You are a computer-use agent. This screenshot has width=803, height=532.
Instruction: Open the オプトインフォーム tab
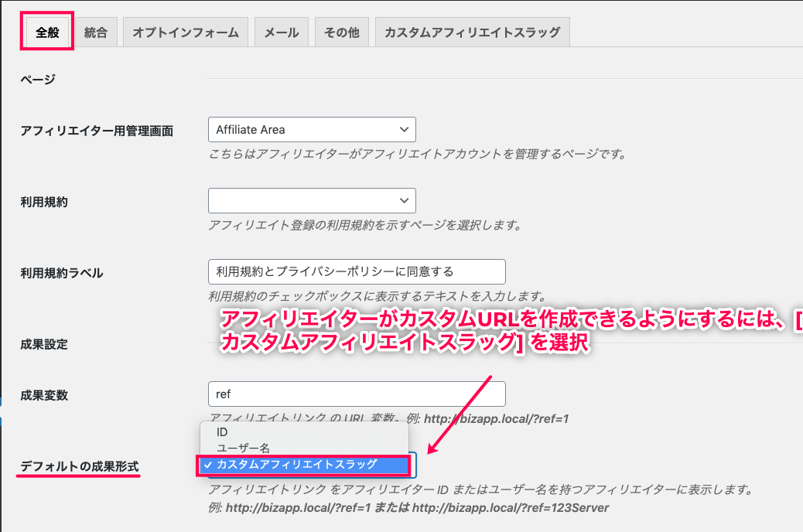(x=186, y=32)
